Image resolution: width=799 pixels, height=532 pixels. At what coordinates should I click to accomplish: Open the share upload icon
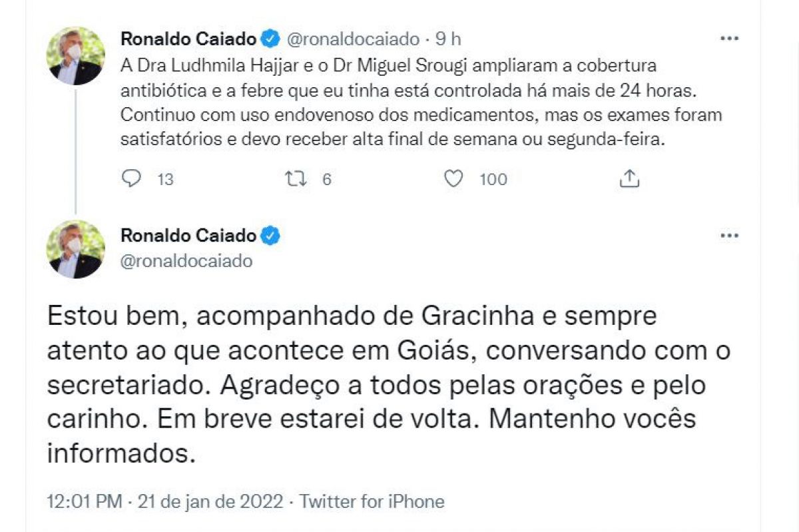pyautogui.click(x=630, y=178)
